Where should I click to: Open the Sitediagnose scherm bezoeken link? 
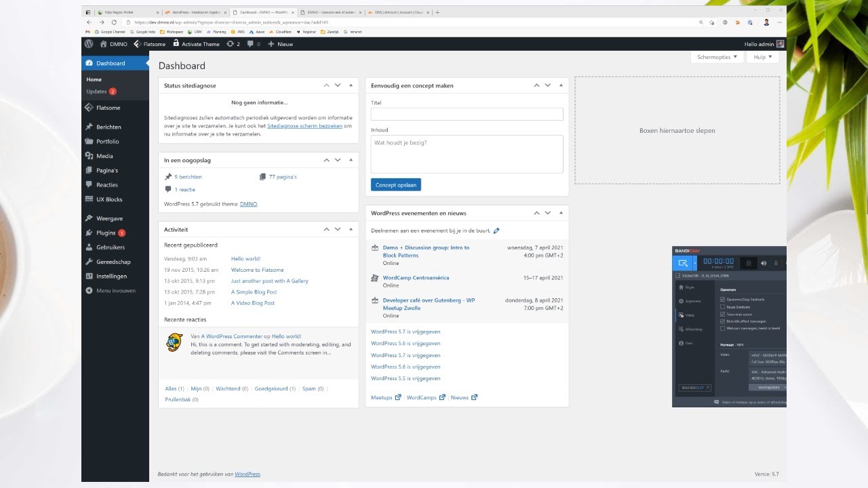pos(304,126)
